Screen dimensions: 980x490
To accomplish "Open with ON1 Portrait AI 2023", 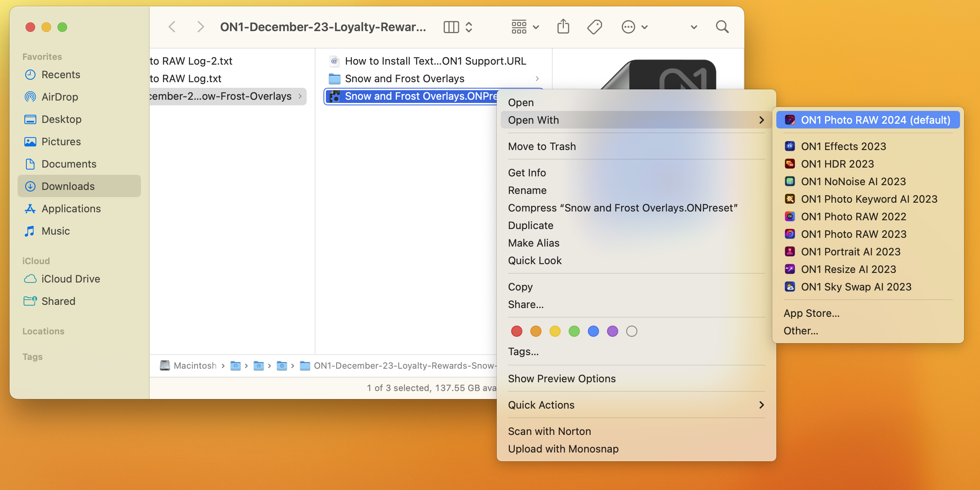I will [868, 252].
